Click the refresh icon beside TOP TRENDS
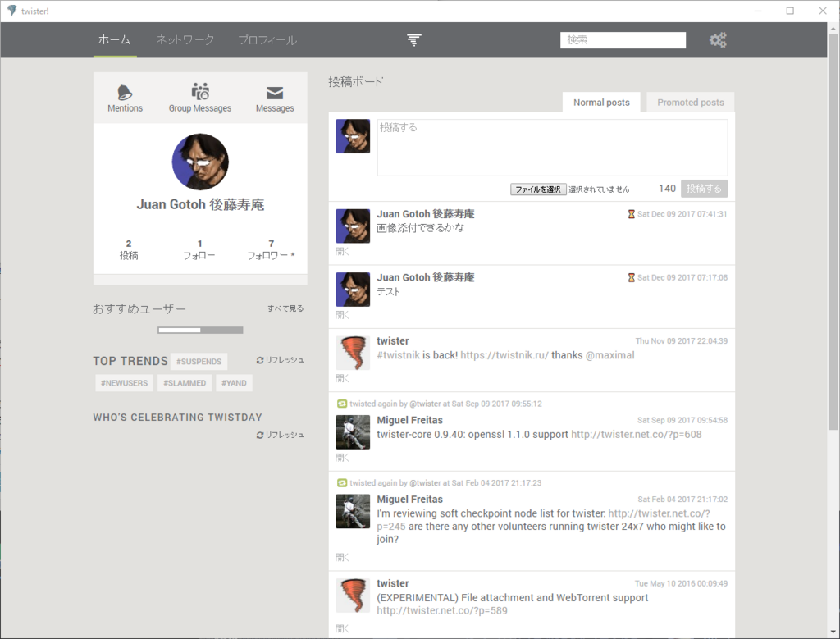The image size is (840, 639). 260,360
